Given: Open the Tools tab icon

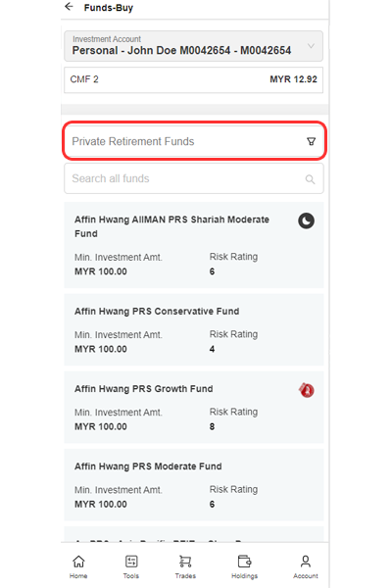Looking at the screenshot, I should (x=131, y=562).
